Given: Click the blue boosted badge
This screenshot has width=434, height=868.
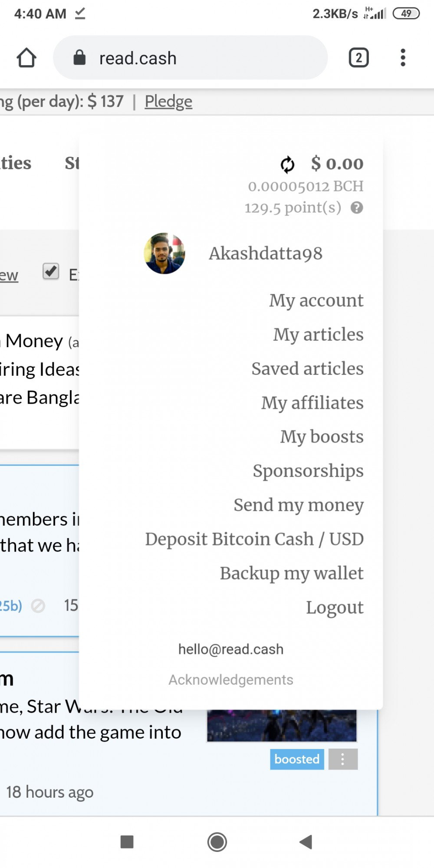Looking at the screenshot, I should [297, 759].
